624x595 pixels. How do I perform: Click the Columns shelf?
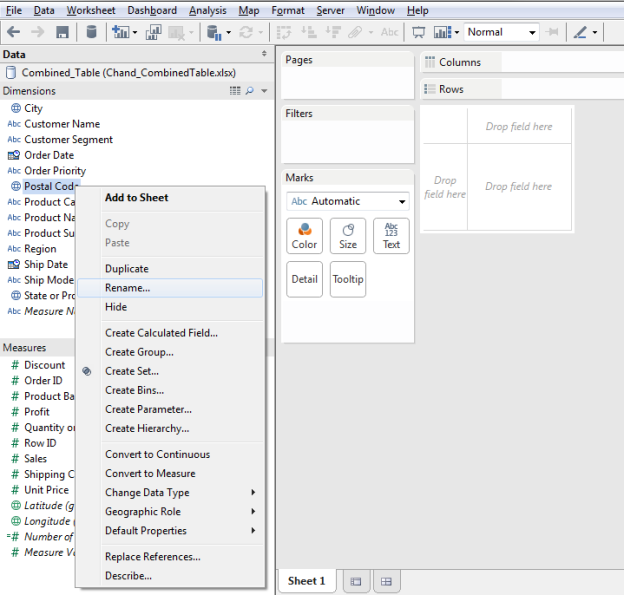(x=522, y=62)
